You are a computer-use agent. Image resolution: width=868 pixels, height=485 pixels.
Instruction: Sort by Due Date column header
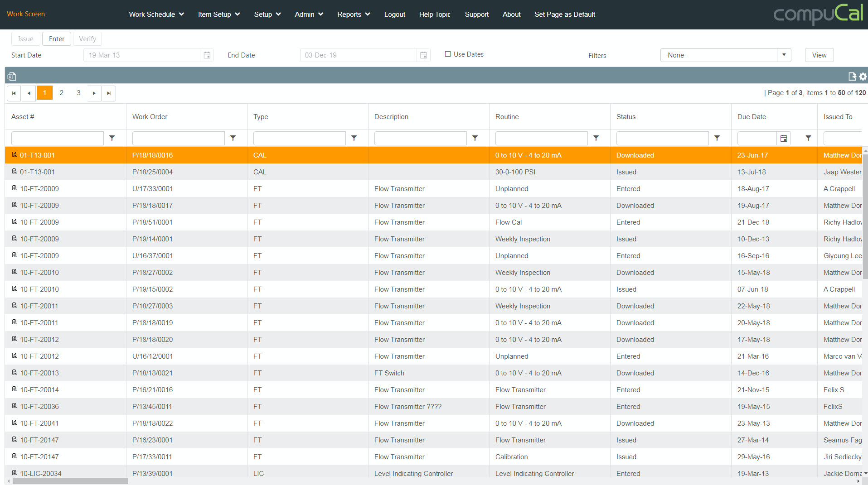click(x=752, y=117)
